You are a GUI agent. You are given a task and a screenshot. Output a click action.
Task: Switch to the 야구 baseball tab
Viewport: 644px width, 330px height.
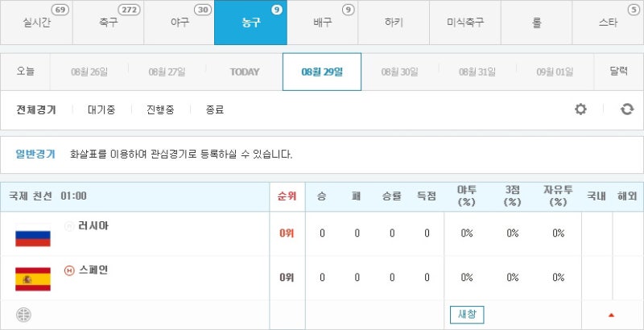coord(179,23)
